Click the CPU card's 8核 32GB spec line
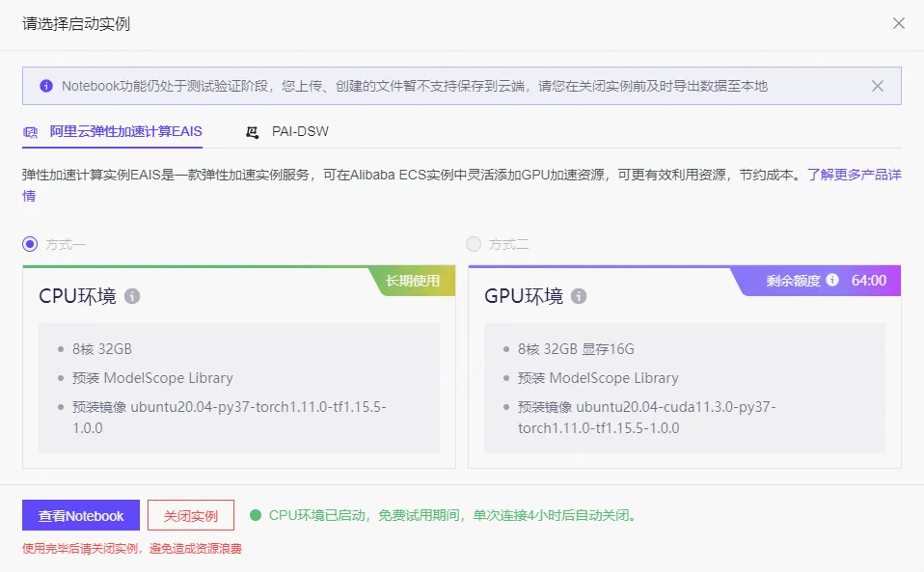 click(x=102, y=349)
